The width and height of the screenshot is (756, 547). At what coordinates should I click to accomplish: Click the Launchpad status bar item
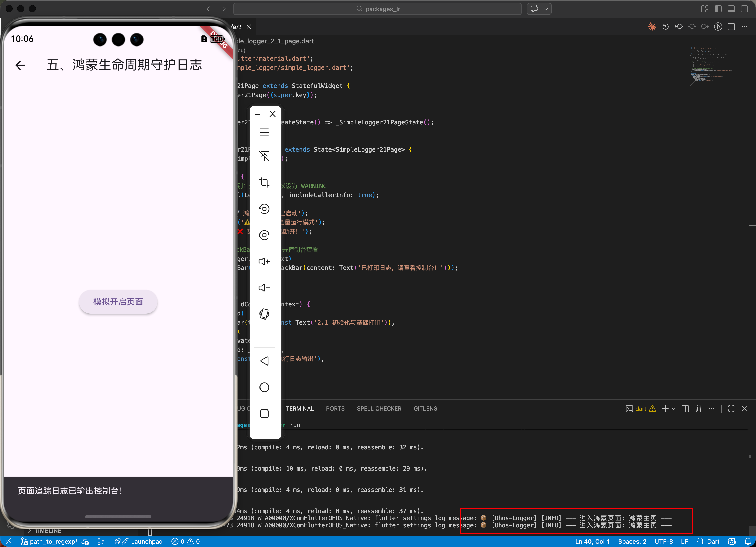tap(147, 541)
